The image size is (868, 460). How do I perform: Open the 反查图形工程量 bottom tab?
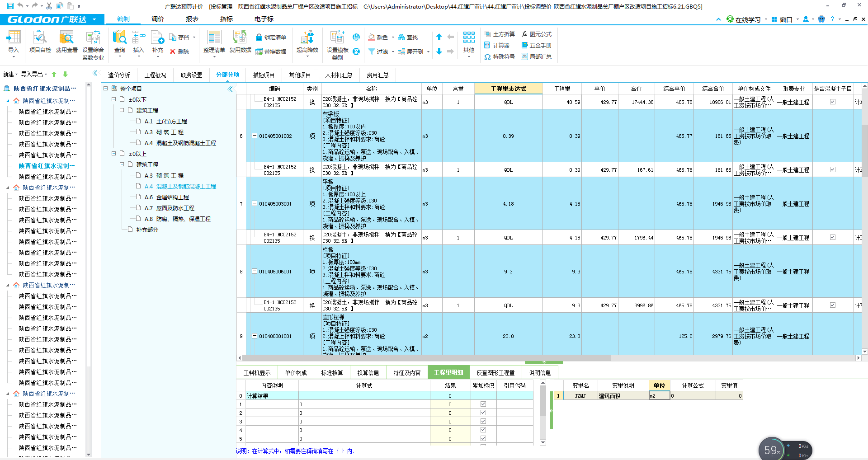click(495, 373)
